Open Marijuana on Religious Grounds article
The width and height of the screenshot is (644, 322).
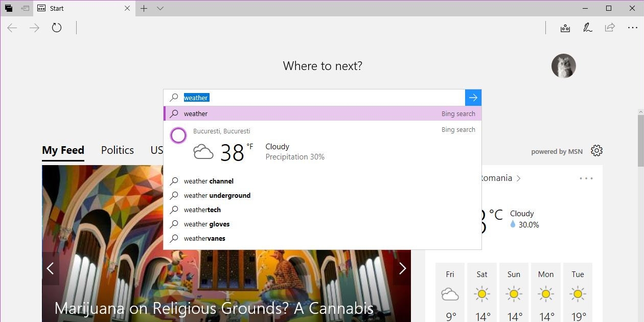pos(214,308)
